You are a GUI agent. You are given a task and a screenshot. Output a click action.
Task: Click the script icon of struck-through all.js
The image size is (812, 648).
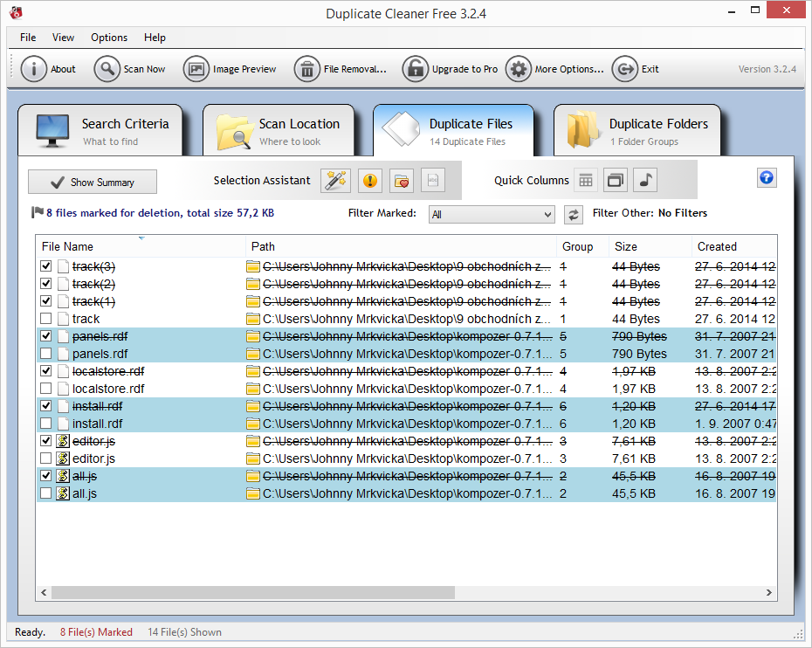point(63,476)
